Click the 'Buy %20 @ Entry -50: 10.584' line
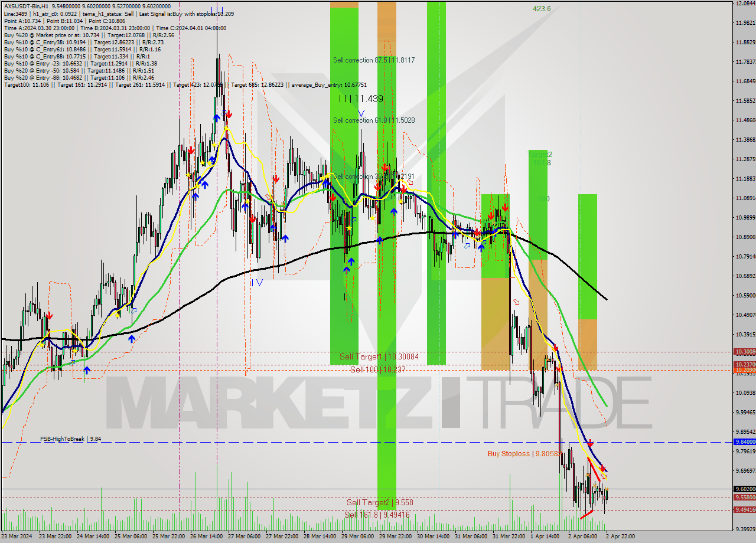 point(79,70)
